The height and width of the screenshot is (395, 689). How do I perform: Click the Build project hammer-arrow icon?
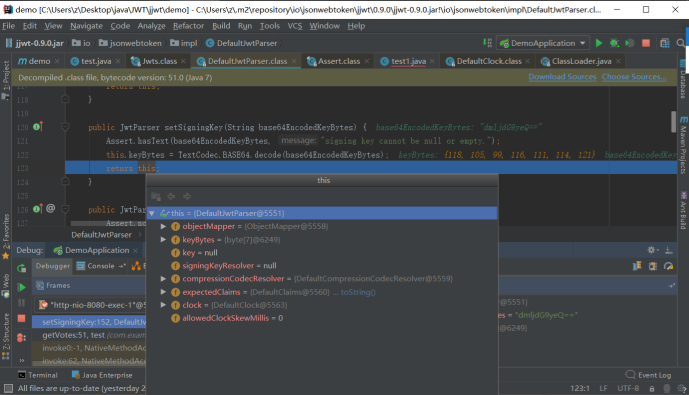487,42
